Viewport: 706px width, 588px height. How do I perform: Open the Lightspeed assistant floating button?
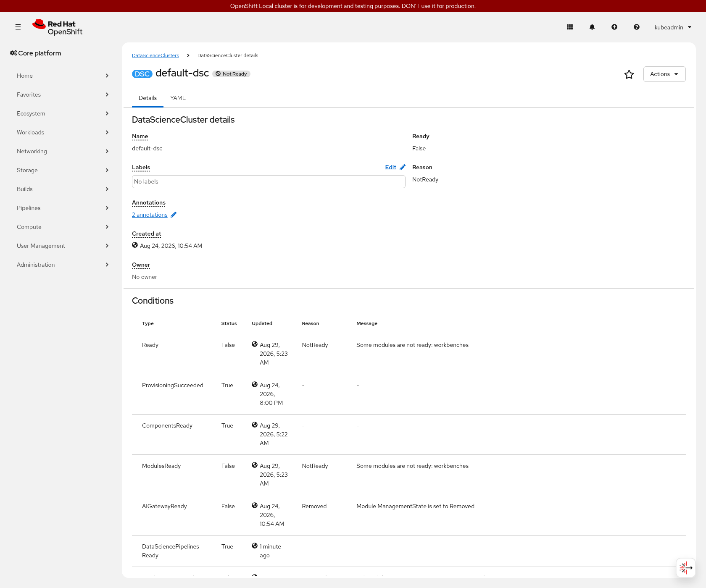tap(686, 568)
